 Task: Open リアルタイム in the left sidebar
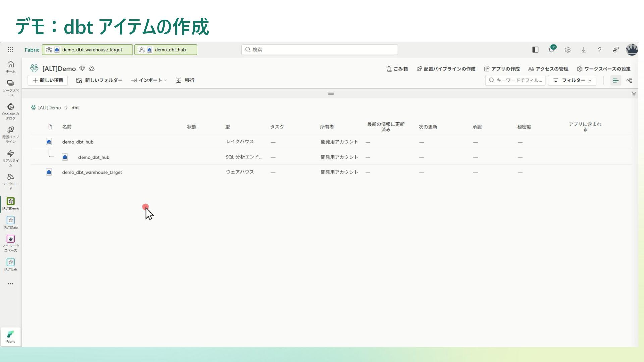click(11, 158)
